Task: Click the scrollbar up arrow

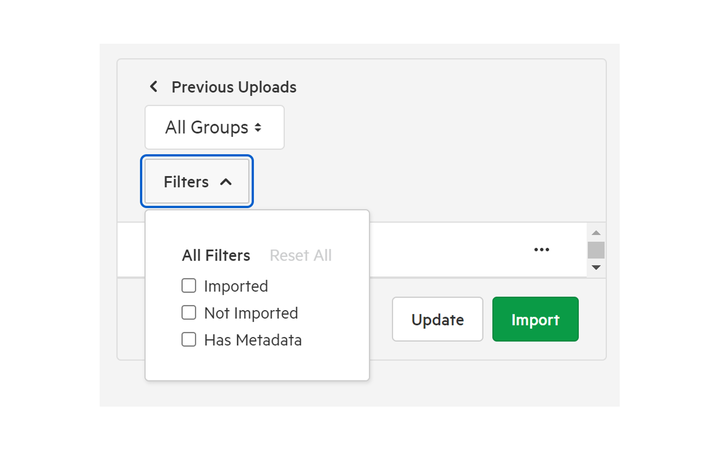Action: pyautogui.click(x=596, y=233)
